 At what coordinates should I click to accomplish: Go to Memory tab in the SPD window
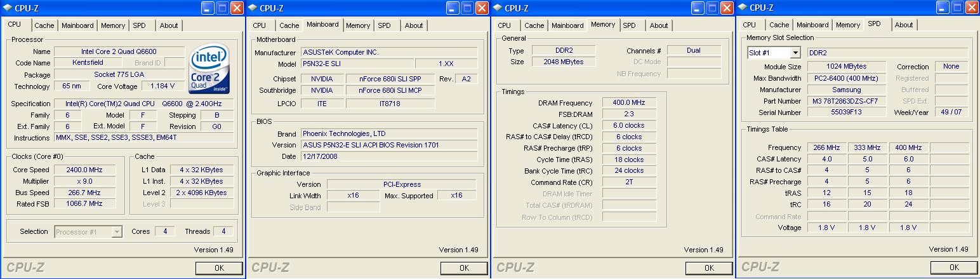coord(848,25)
